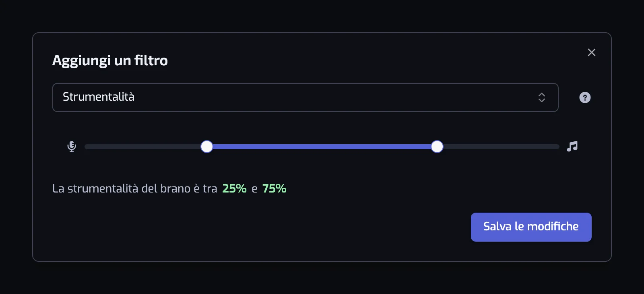Close the Aggiungi un filtro dialog
This screenshot has width=644, height=294.
(x=591, y=52)
